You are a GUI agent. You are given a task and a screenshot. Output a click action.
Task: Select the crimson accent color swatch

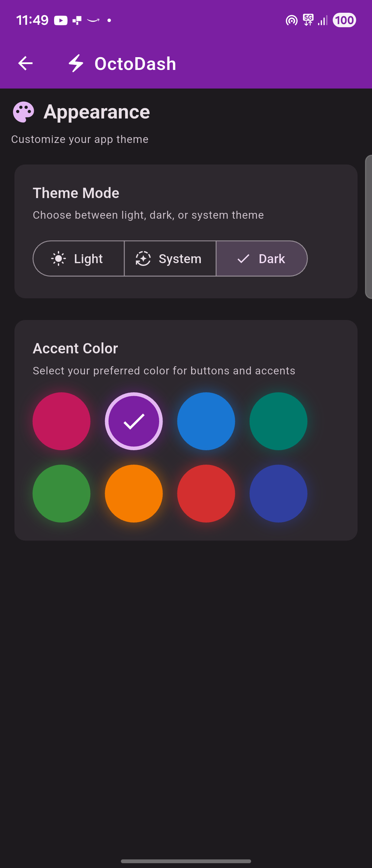click(61, 421)
